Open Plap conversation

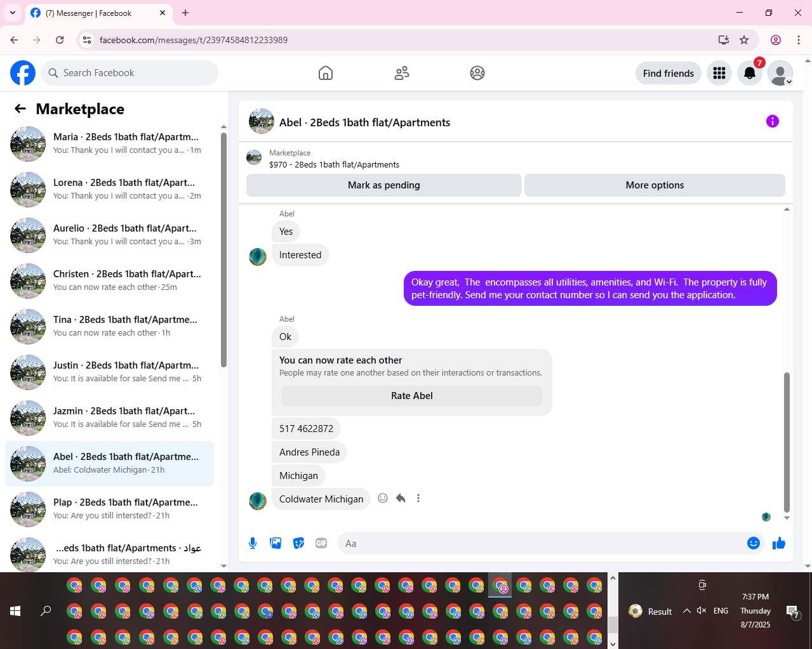tap(109, 509)
